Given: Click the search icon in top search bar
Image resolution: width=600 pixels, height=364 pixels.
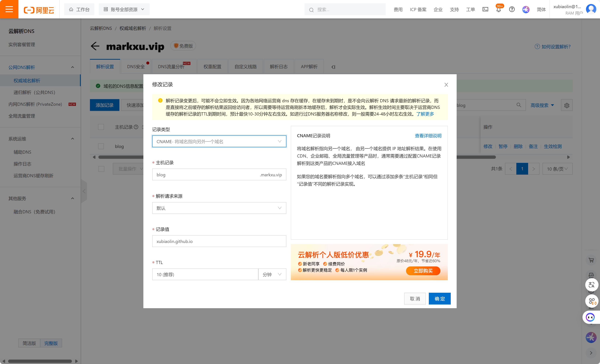Looking at the screenshot, I should [311, 10].
